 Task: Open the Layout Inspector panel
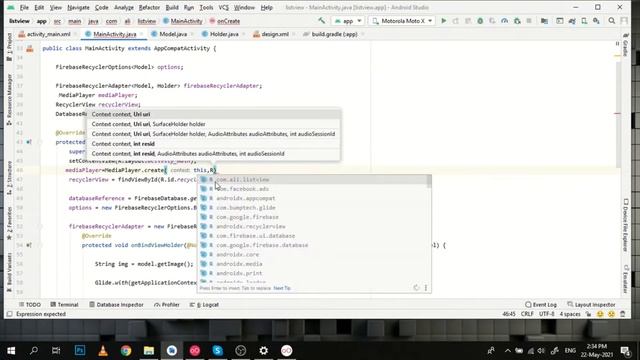click(591, 304)
